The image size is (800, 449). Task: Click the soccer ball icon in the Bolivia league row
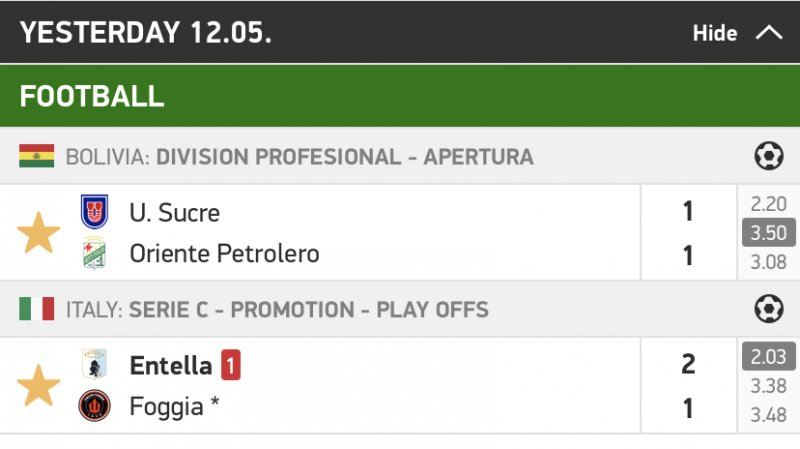(768, 157)
